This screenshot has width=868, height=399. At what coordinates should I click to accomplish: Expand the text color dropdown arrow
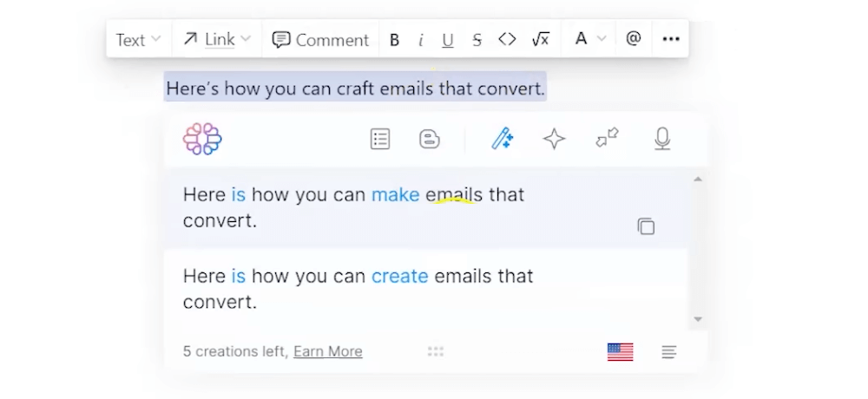point(602,39)
